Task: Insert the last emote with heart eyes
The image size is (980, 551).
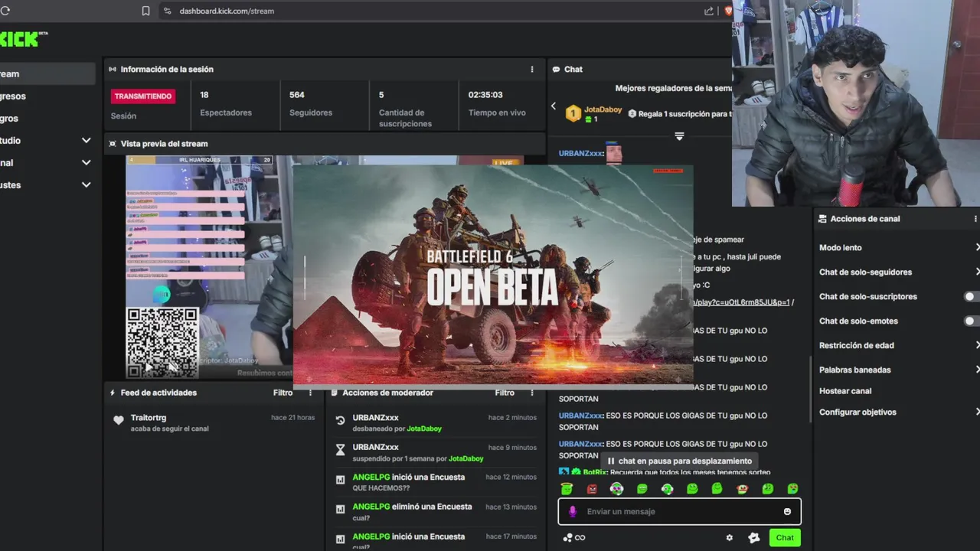Action: [793, 488]
